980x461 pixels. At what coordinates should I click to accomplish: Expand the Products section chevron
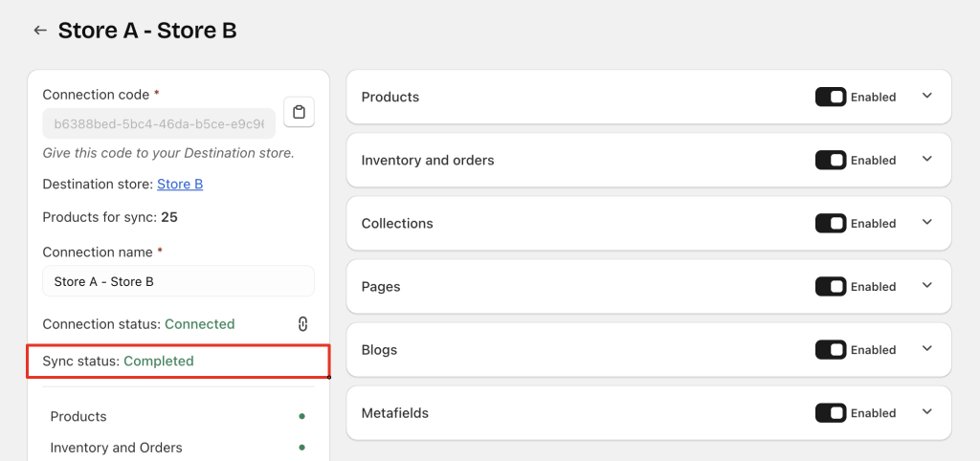click(x=926, y=96)
